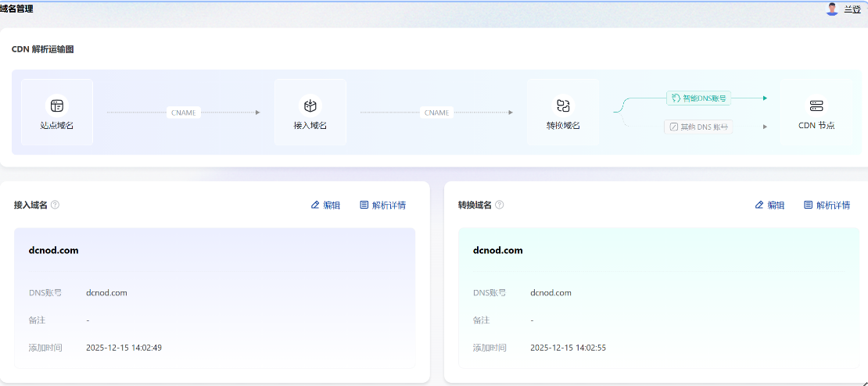The width and height of the screenshot is (868, 386).
Task: Click the user avatar at top right
Action: [x=832, y=9]
